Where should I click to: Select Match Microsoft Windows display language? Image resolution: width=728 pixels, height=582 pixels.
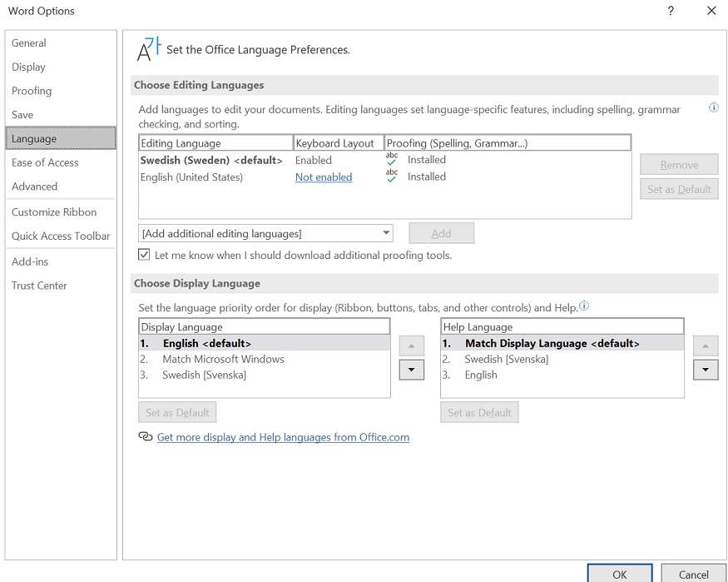(265, 359)
